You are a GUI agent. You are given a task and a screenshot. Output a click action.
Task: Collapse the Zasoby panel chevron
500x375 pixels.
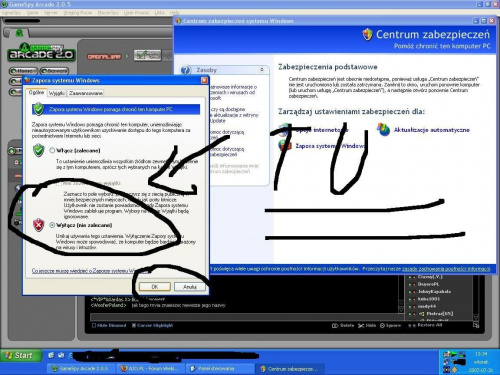pos(262,70)
